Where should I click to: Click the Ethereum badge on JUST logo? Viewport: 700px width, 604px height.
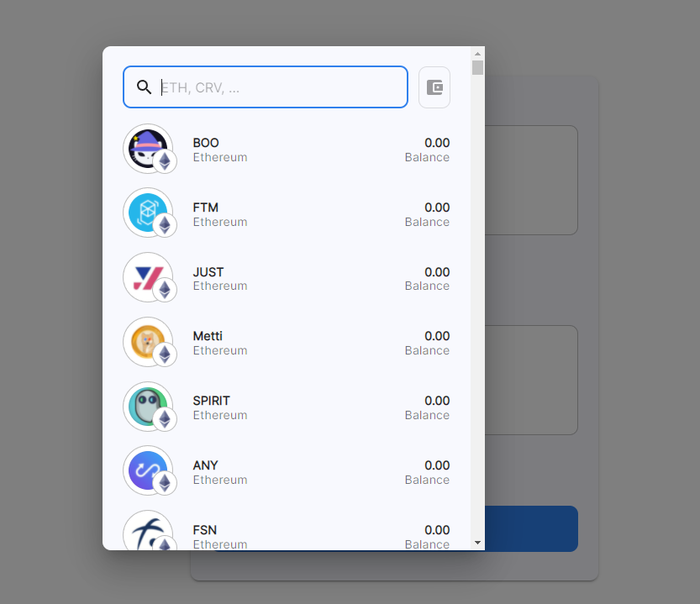click(x=165, y=290)
